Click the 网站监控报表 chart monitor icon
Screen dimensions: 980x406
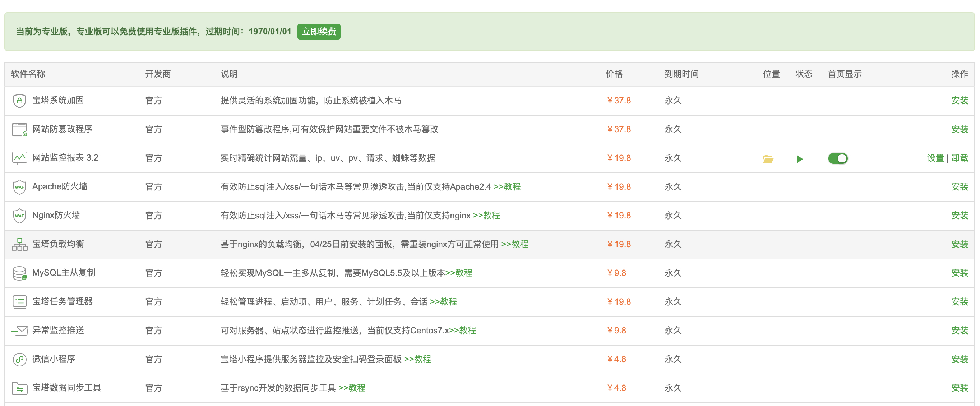19,158
